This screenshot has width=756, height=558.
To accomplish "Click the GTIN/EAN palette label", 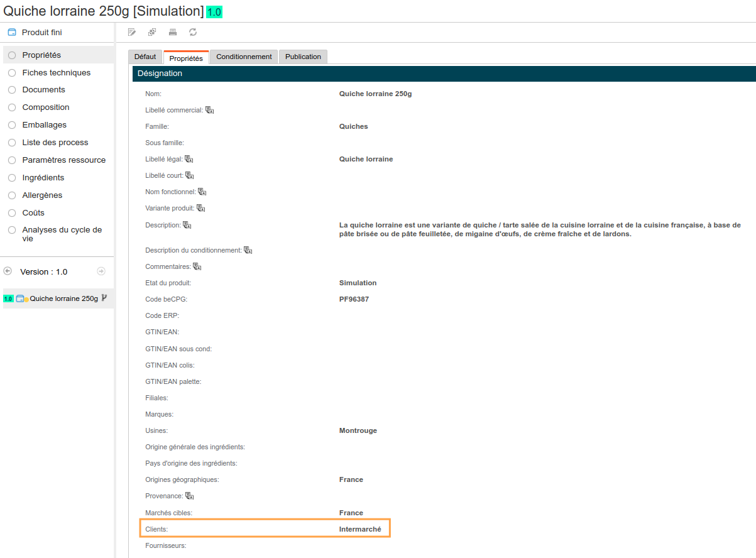I will pos(173,381).
